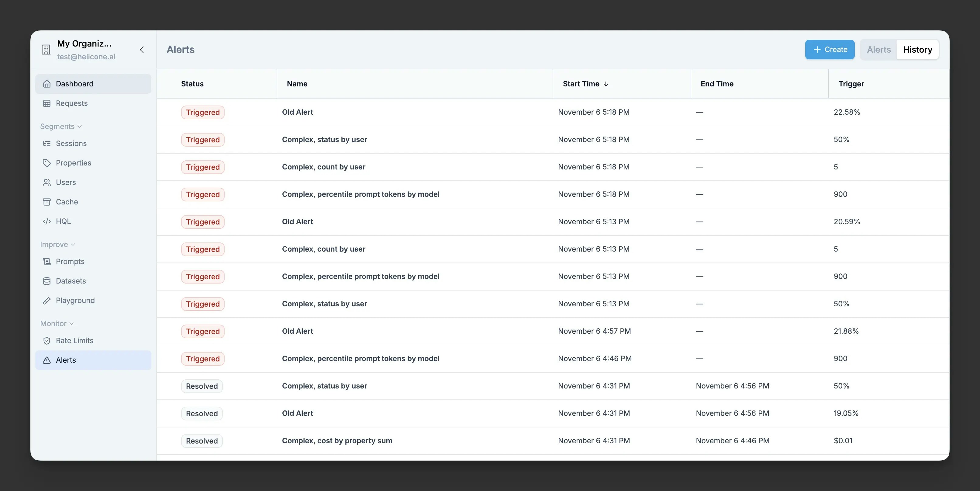The height and width of the screenshot is (491, 980).
Task: Sort by the Start Time column
Action: 585,84
